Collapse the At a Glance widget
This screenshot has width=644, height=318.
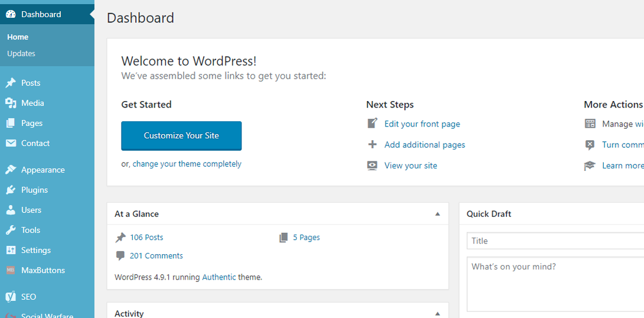click(437, 214)
